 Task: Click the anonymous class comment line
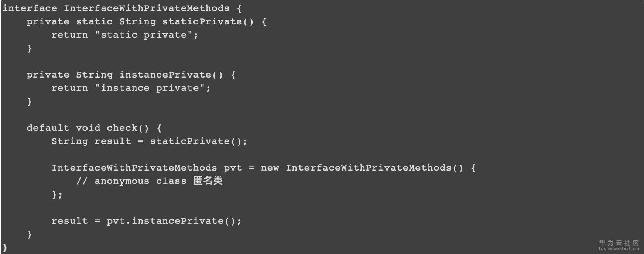149,181
